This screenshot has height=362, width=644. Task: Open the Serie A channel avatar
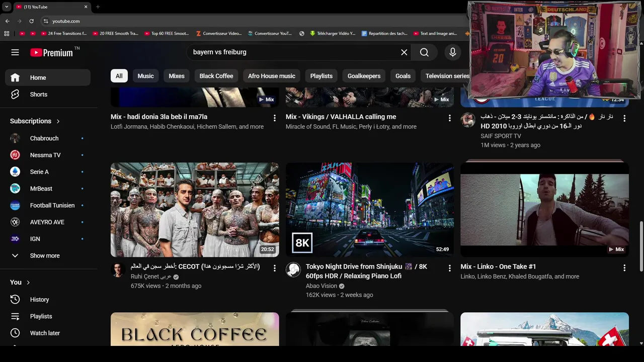15,172
